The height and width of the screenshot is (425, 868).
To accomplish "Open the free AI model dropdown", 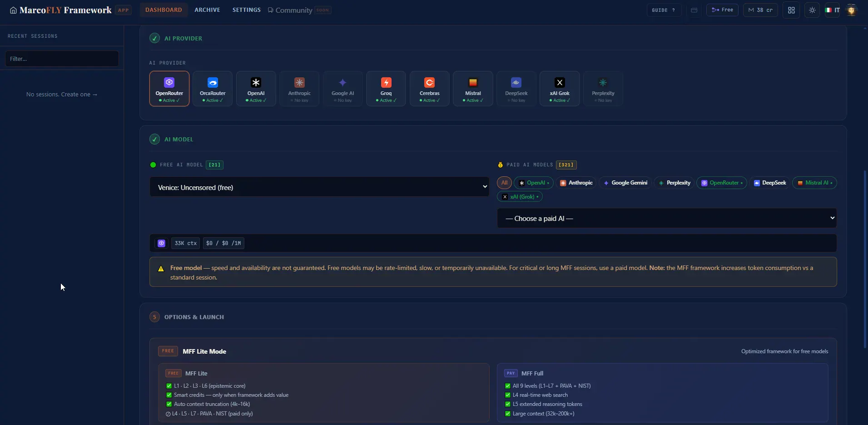I will tap(319, 187).
